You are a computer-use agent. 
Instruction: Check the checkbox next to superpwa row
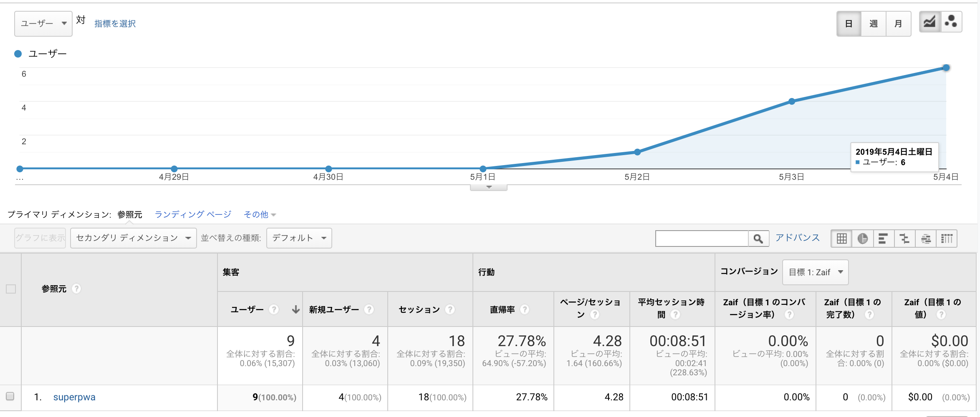pos(10,397)
